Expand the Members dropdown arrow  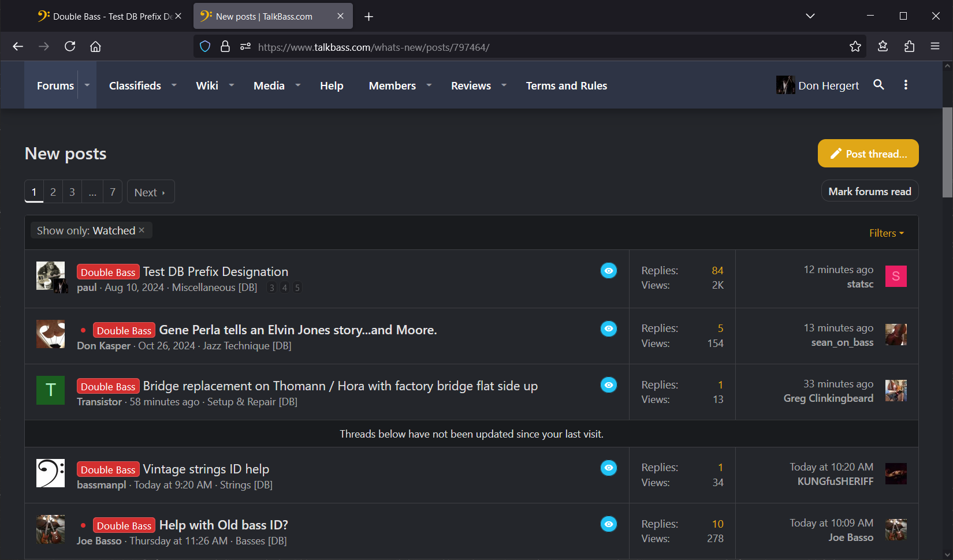(429, 85)
